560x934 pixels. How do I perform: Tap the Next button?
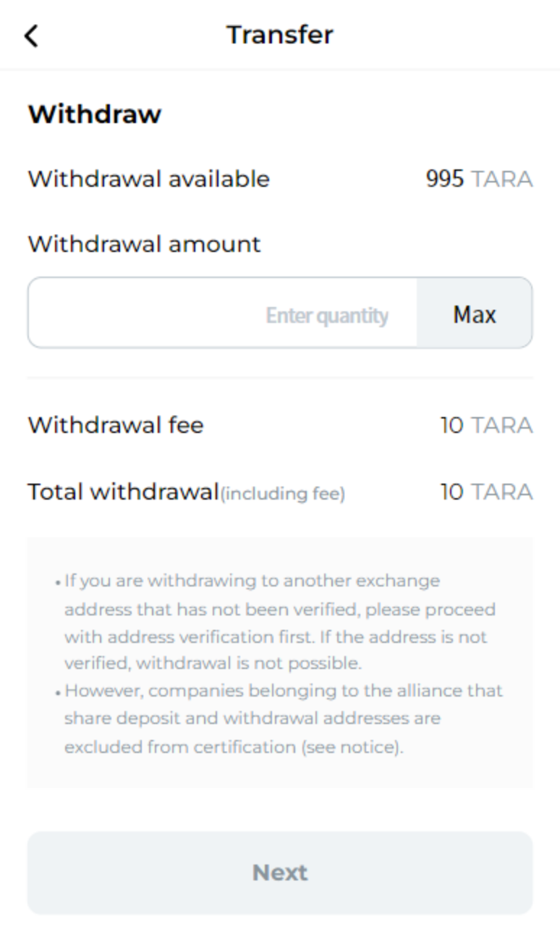tap(280, 872)
